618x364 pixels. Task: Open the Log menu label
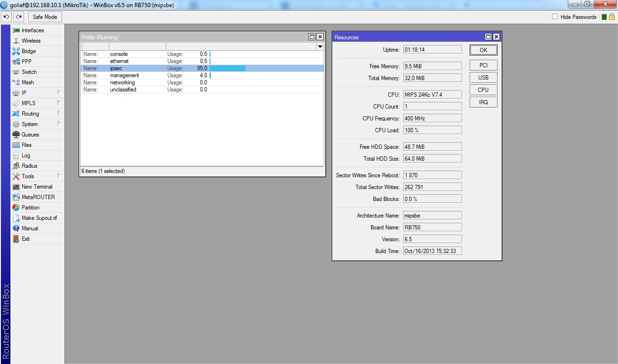[26, 155]
